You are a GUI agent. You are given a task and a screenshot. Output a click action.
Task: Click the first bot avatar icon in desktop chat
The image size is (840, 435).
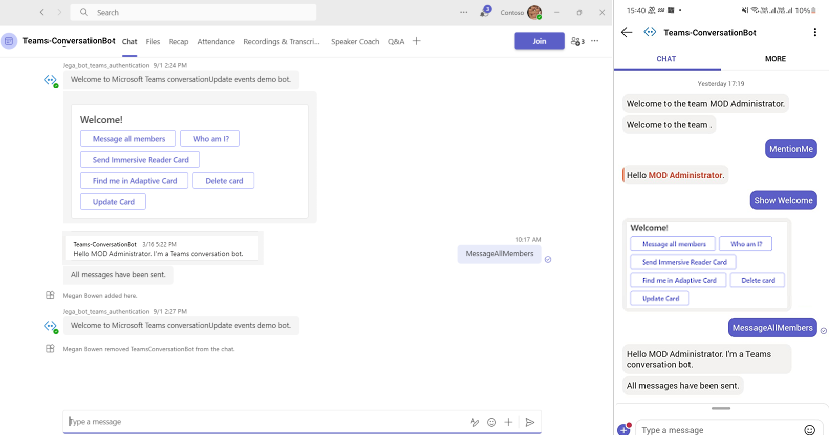(x=50, y=80)
